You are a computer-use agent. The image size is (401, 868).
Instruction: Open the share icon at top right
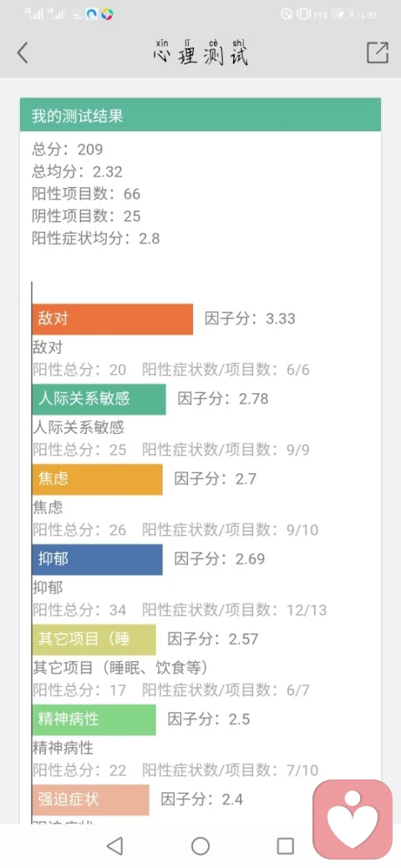point(377,53)
